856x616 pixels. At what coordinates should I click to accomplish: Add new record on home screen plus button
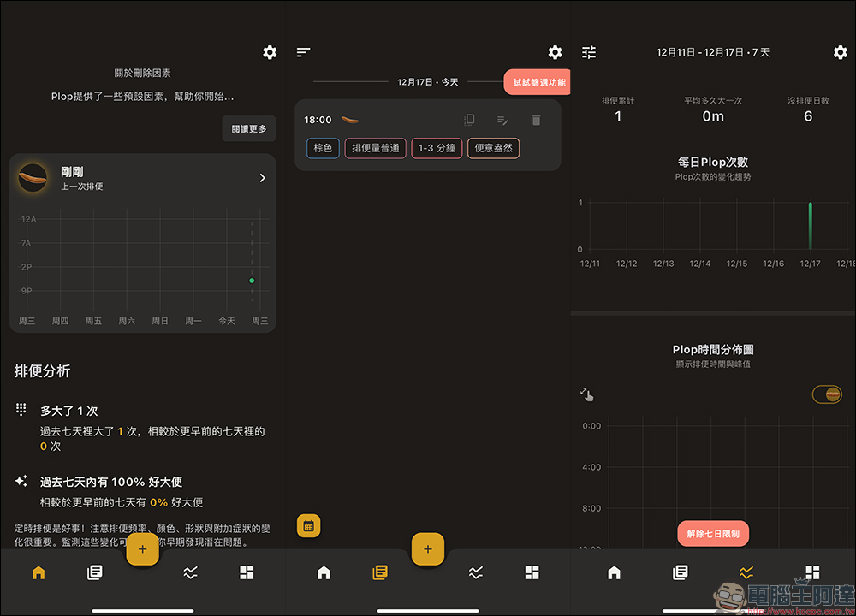[142, 549]
